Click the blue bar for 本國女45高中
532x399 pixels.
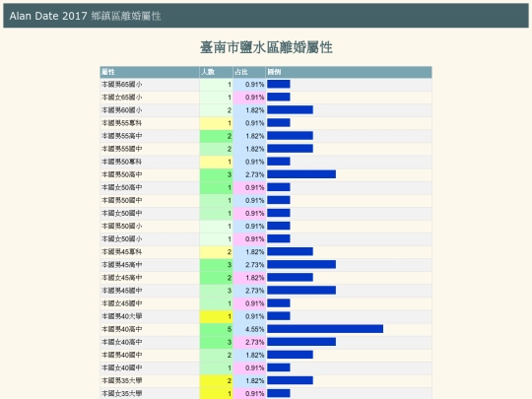[x=290, y=278]
